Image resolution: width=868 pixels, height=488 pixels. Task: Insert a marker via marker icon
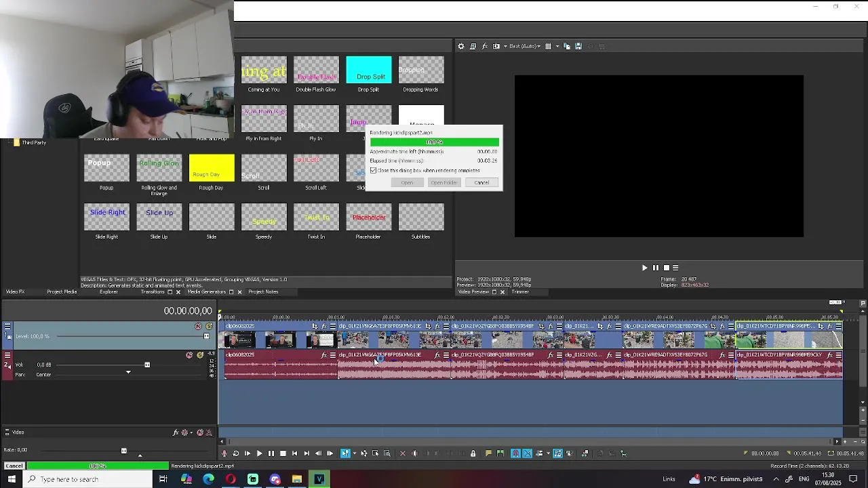click(x=488, y=453)
